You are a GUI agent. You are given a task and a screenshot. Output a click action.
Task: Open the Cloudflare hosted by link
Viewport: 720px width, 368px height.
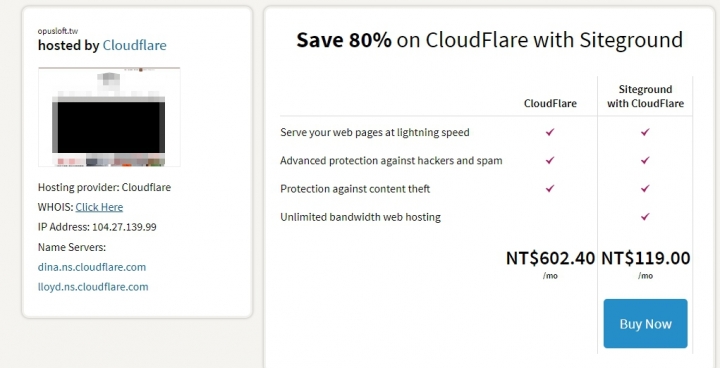(x=135, y=45)
